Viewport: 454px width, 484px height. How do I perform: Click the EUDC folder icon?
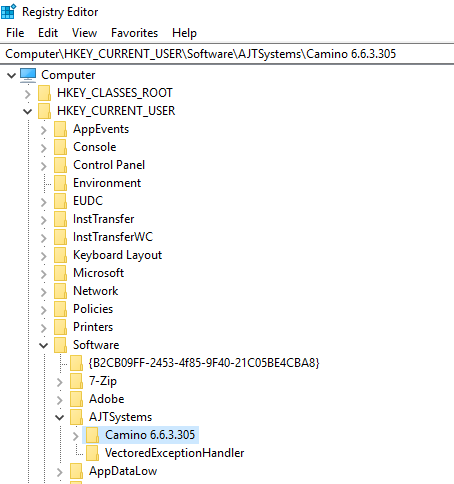[60, 201]
